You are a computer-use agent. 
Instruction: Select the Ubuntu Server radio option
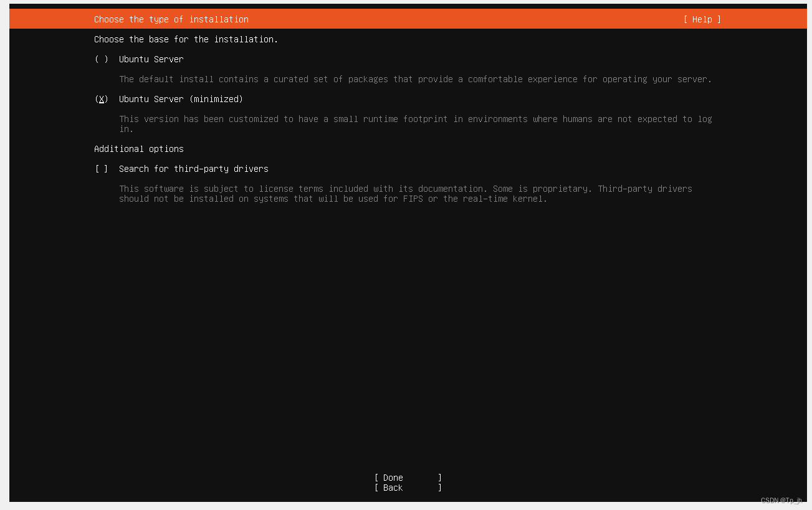coord(102,59)
